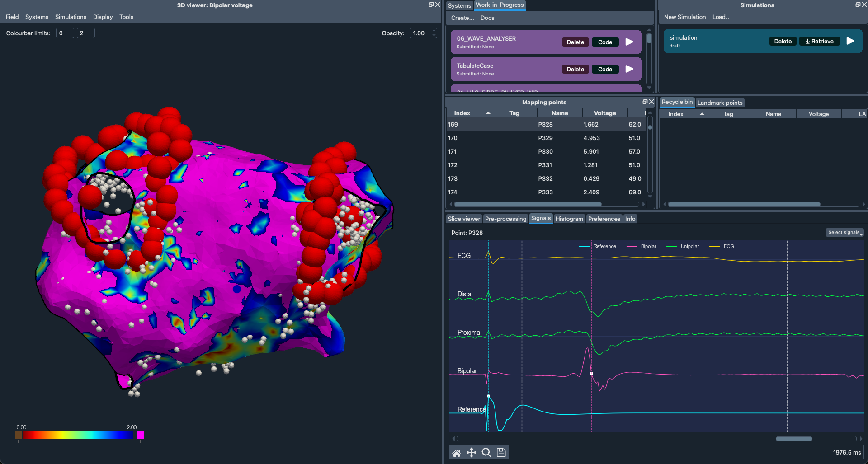This screenshot has height=464, width=868.
Task: Select mapping point row P329
Action: (547, 138)
